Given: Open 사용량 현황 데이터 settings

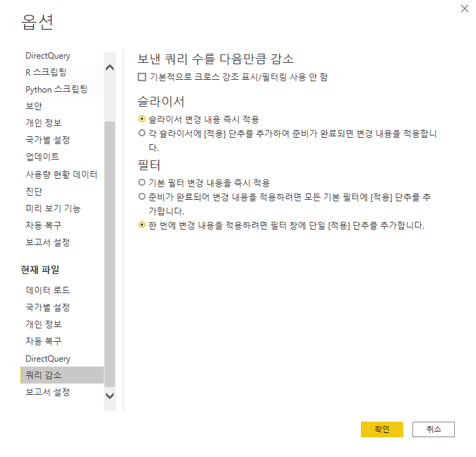Looking at the screenshot, I should pyautogui.click(x=62, y=174).
